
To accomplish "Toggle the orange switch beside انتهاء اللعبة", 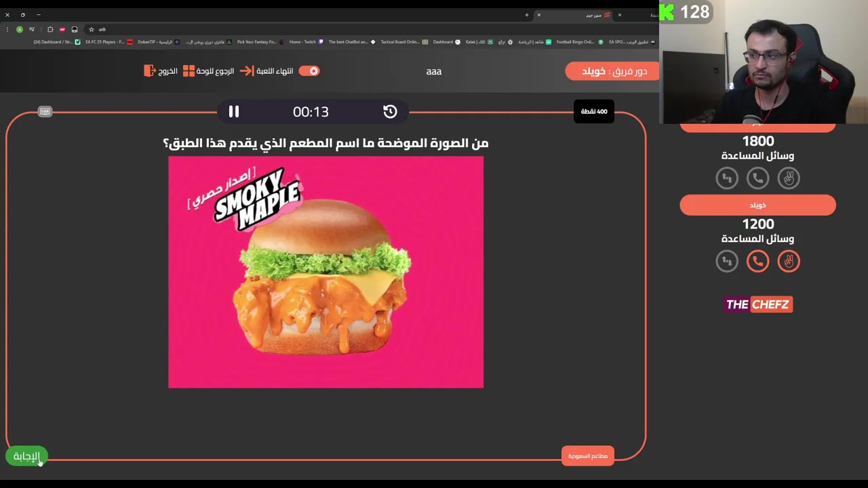I will point(309,70).
